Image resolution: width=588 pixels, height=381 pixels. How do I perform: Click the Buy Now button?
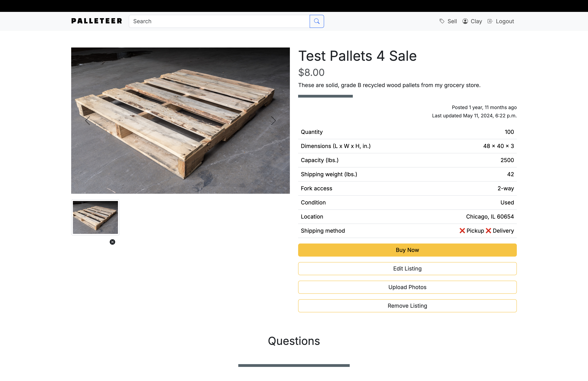tap(407, 250)
